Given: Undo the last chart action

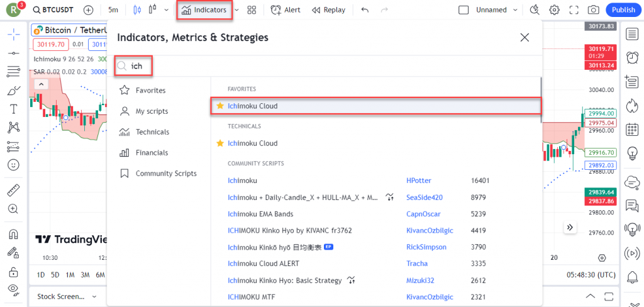Looking at the screenshot, I should click(365, 10).
